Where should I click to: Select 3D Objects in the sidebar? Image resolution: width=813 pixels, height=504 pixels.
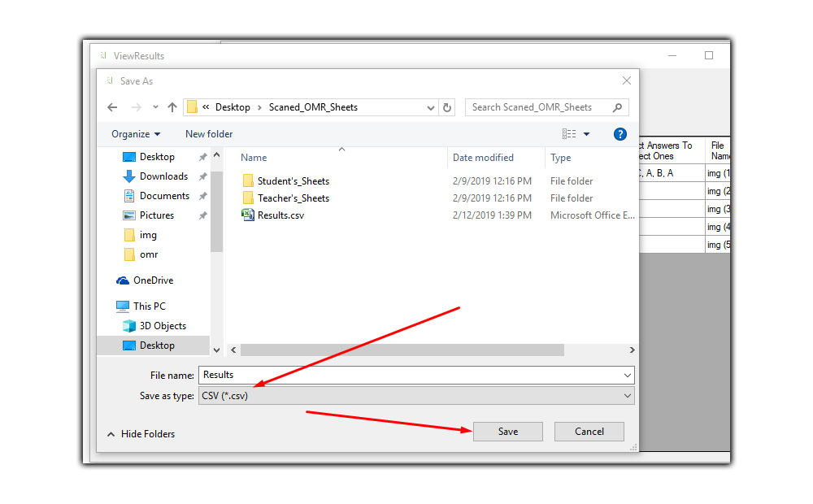click(163, 326)
